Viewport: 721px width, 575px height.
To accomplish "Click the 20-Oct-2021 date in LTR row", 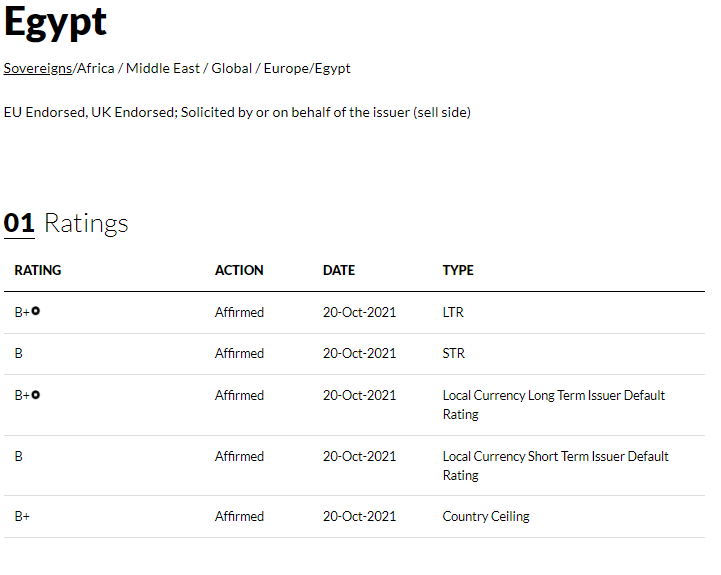I will (359, 312).
